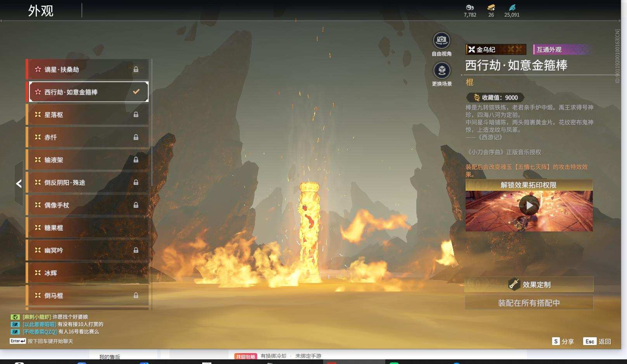This screenshot has width=627, height=364.
Task: Click the Esc 返回 back button
Action: pyautogui.click(x=597, y=342)
